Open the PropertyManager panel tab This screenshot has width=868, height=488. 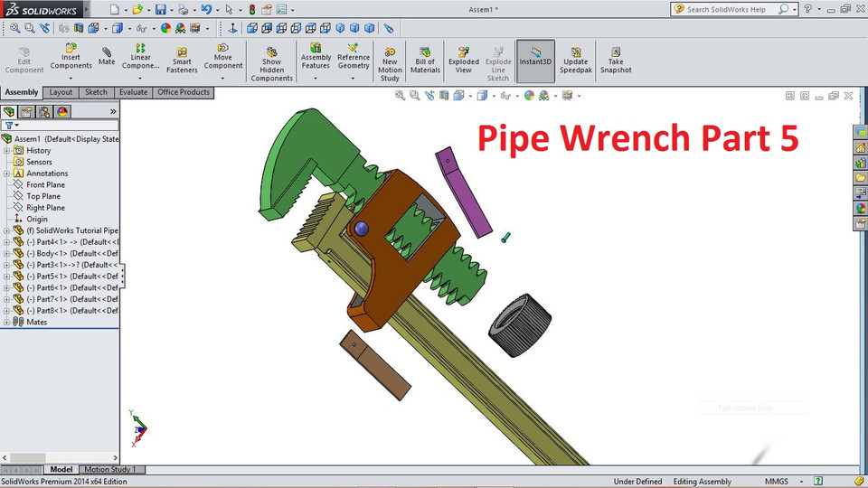26,112
